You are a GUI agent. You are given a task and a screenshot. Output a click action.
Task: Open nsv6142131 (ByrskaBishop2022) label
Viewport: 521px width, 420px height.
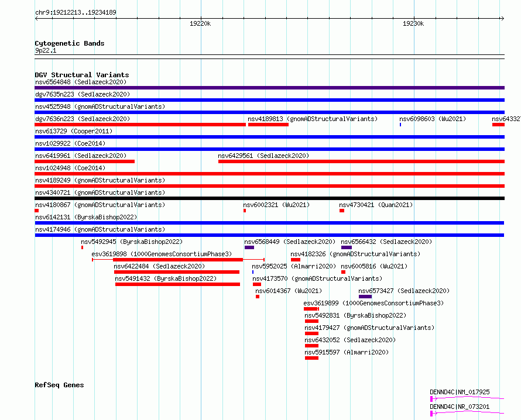[86, 217]
